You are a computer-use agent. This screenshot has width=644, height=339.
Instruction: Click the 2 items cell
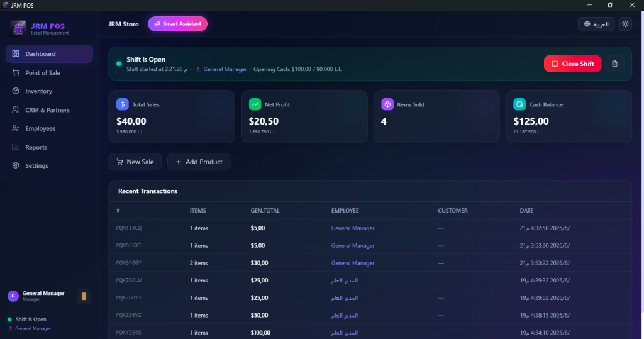199,263
